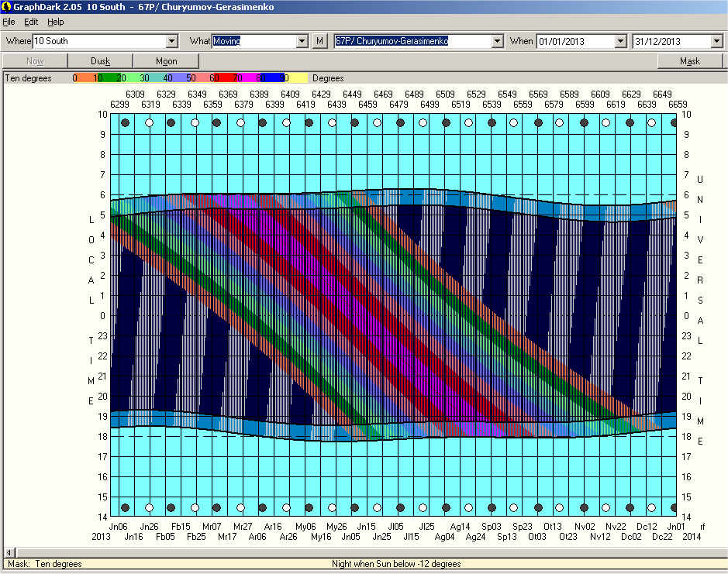This screenshot has height=574, width=728.
Task: Click the Dusk button
Action: tap(101, 61)
